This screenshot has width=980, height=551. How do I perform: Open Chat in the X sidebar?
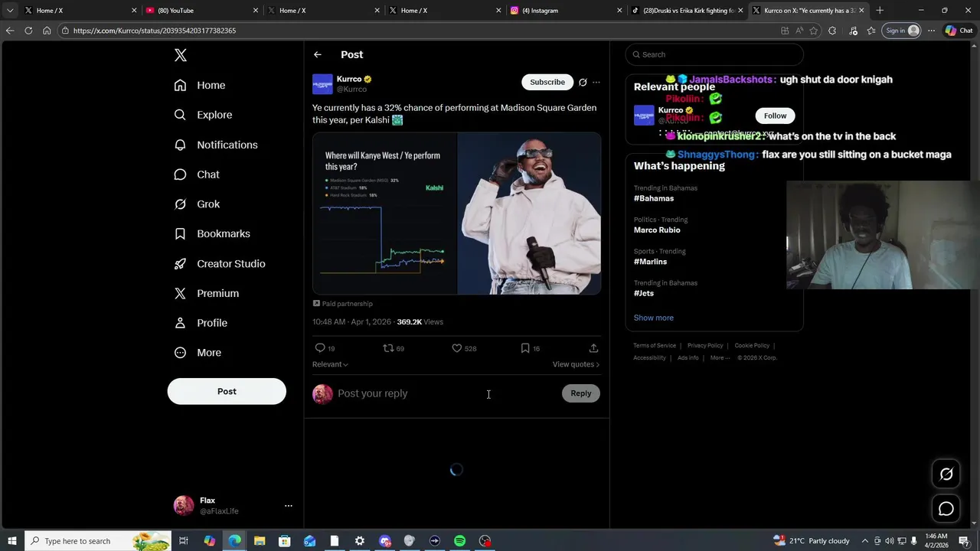coord(197,174)
